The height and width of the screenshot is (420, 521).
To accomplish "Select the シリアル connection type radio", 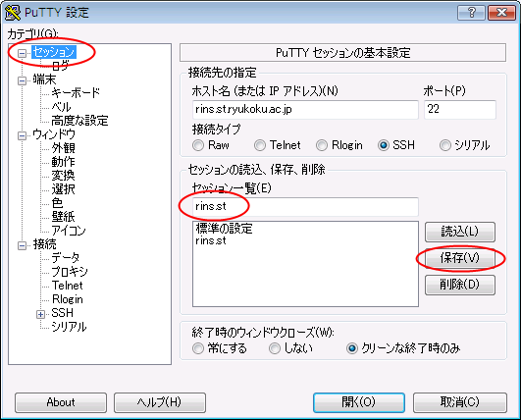I will [445, 145].
